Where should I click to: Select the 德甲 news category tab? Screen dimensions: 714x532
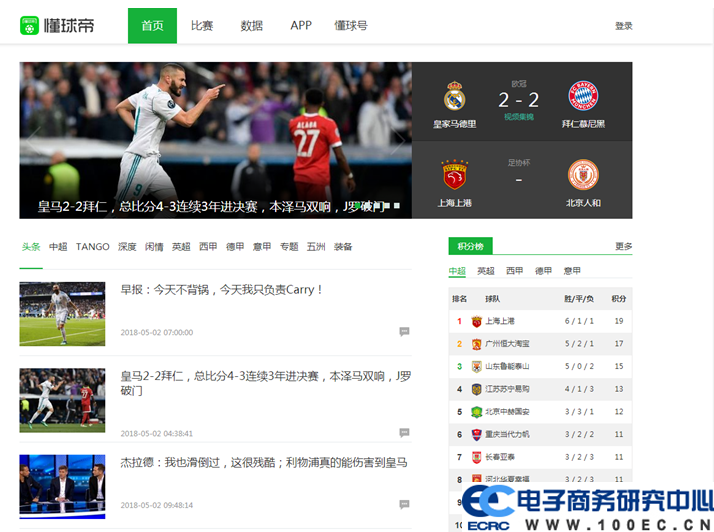235,247
